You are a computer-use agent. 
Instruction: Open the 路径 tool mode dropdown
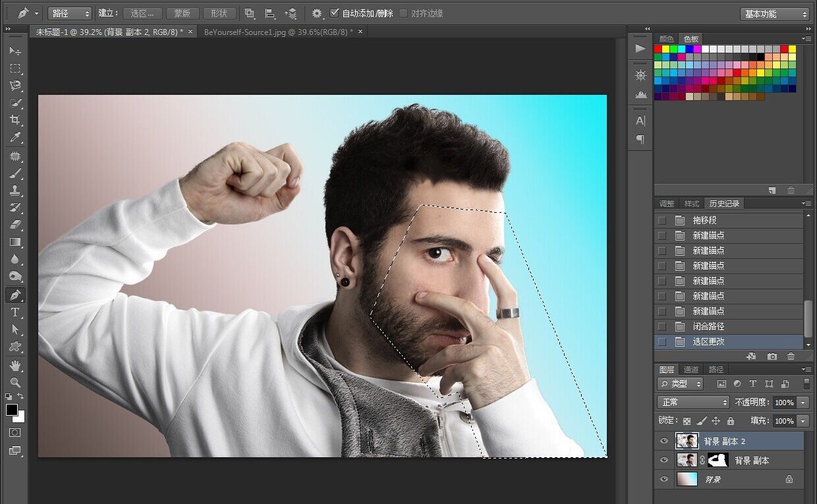[x=69, y=13]
